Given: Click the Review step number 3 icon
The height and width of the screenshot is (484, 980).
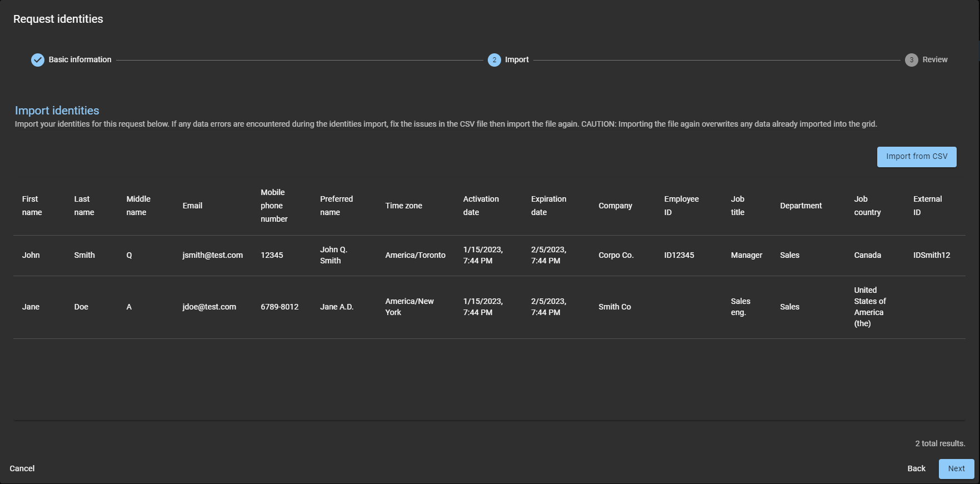Looking at the screenshot, I should [911, 60].
